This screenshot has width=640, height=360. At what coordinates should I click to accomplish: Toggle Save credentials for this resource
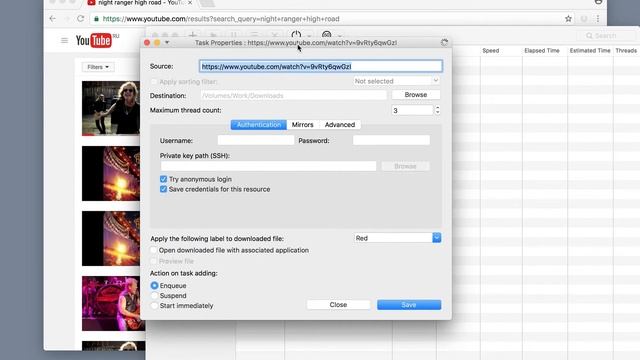(164, 189)
